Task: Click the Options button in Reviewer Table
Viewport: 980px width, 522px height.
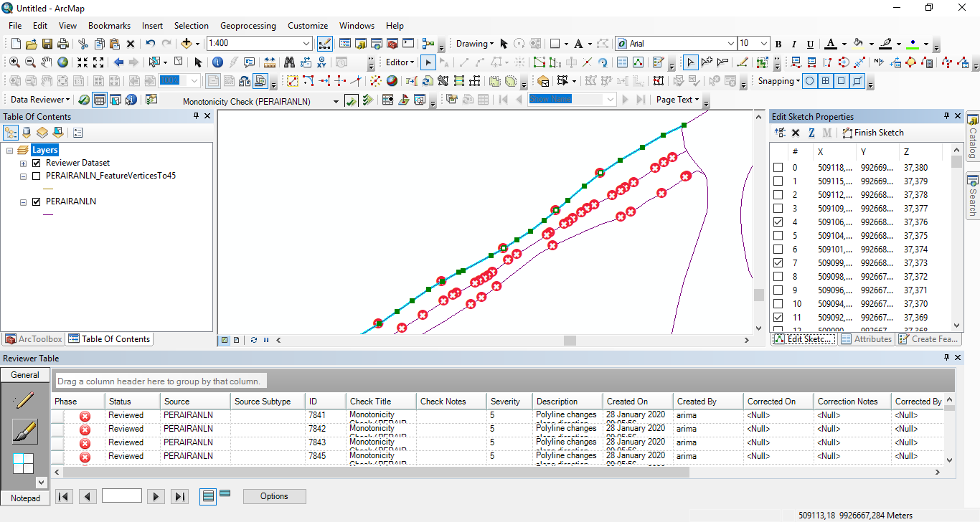Action: pyautogui.click(x=274, y=496)
